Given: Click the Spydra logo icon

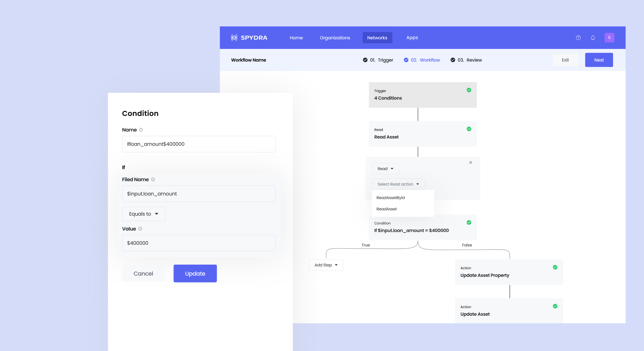Looking at the screenshot, I should [234, 37].
